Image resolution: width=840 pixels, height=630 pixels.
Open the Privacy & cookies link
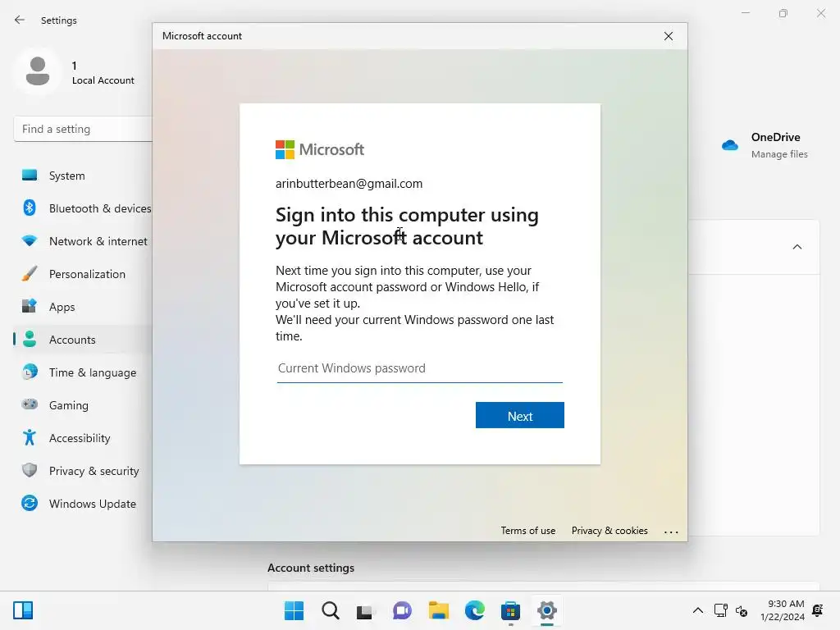(x=609, y=531)
